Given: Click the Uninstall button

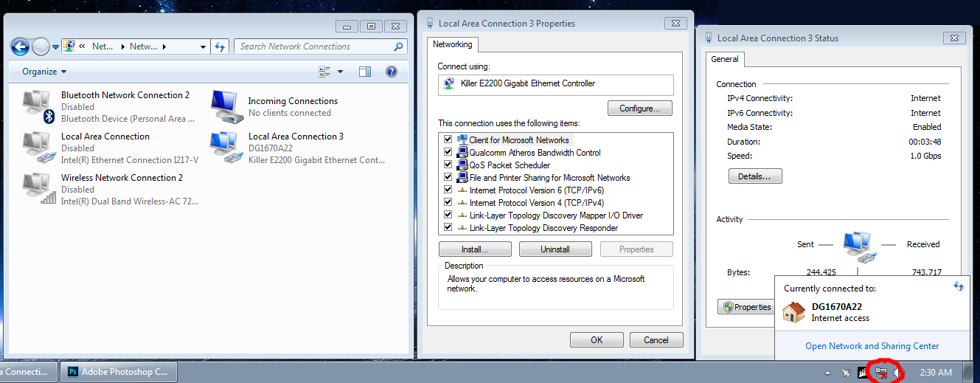Looking at the screenshot, I should [x=555, y=249].
